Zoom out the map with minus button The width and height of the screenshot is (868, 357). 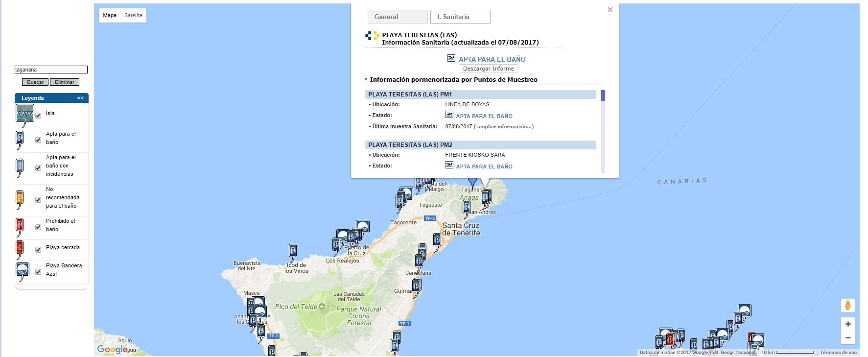[x=848, y=338]
